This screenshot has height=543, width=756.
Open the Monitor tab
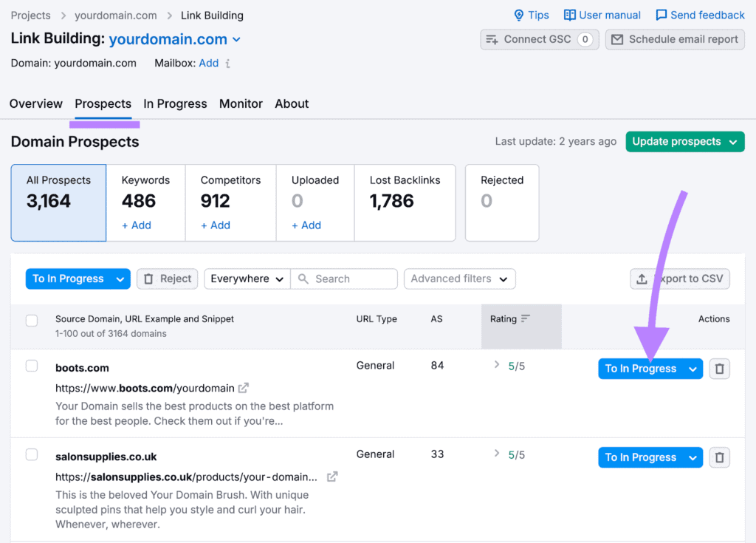[x=241, y=103]
